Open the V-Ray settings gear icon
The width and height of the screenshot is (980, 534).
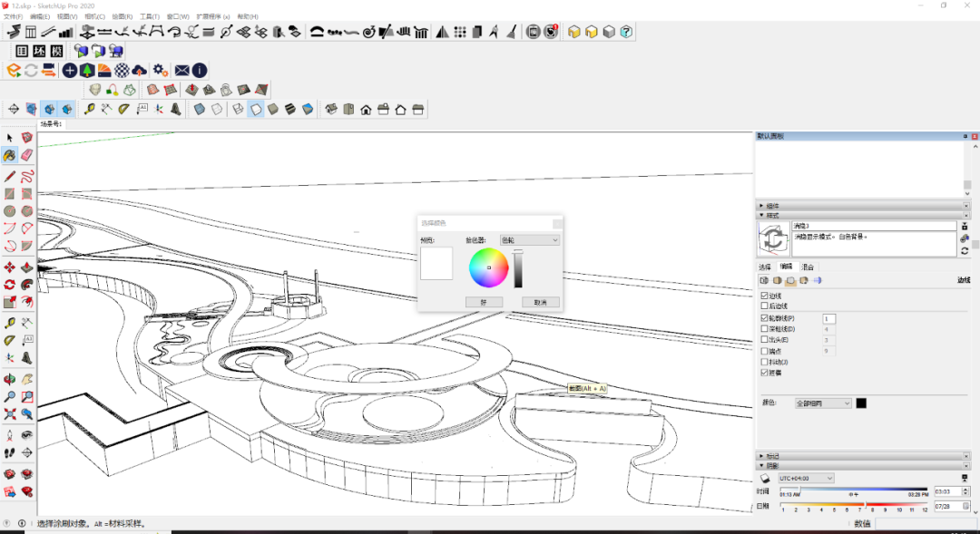click(x=160, y=70)
